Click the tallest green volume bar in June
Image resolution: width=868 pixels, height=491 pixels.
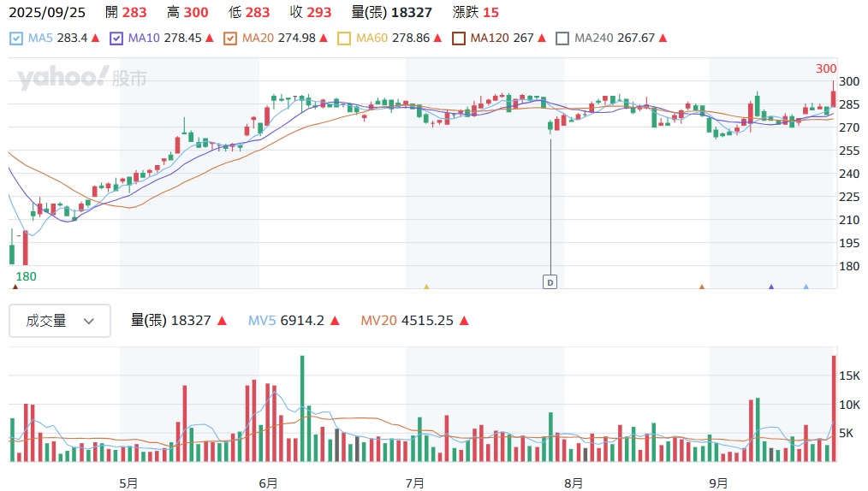[302, 411]
